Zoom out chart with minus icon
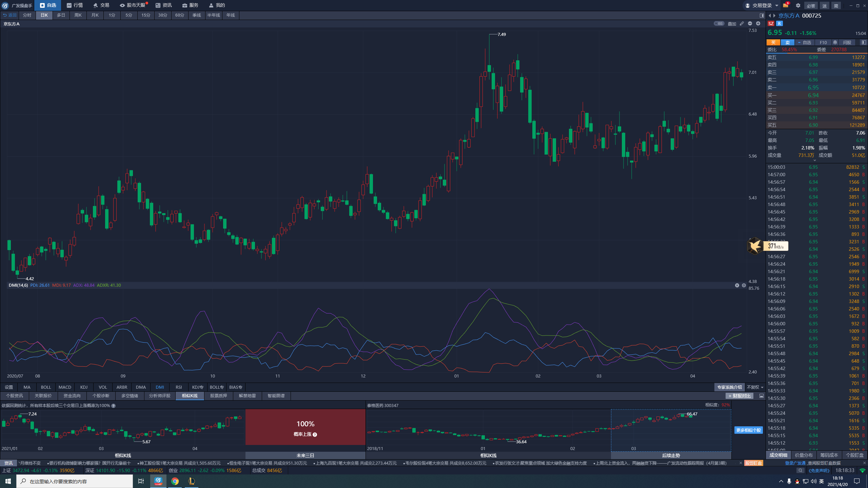Screen dimensions: 868x488 coord(750,24)
